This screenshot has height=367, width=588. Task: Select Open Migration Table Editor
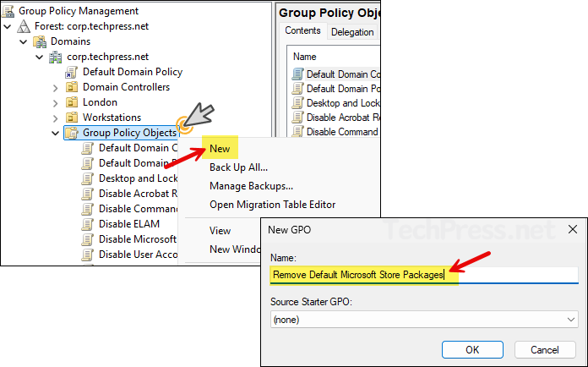pyautogui.click(x=273, y=205)
